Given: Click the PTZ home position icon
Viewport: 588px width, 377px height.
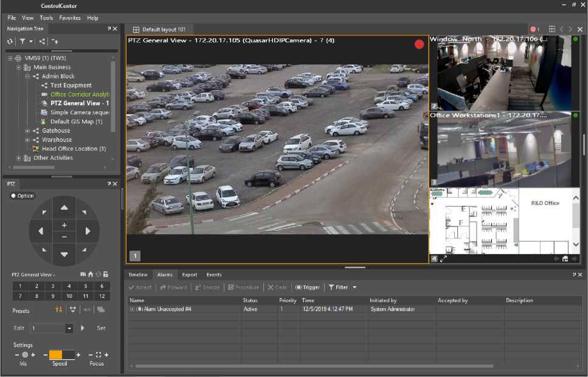Looking at the screenshot, I should pos(91,275).
